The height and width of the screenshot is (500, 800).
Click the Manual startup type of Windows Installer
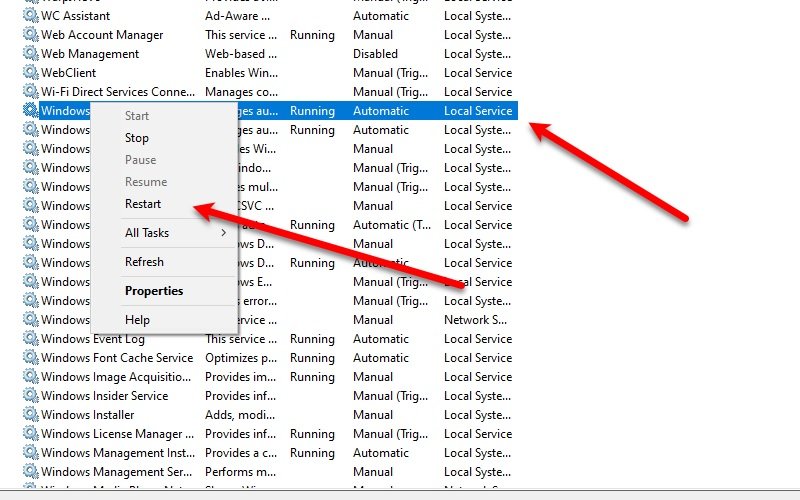pyautogui.click(x=372, y=414)
